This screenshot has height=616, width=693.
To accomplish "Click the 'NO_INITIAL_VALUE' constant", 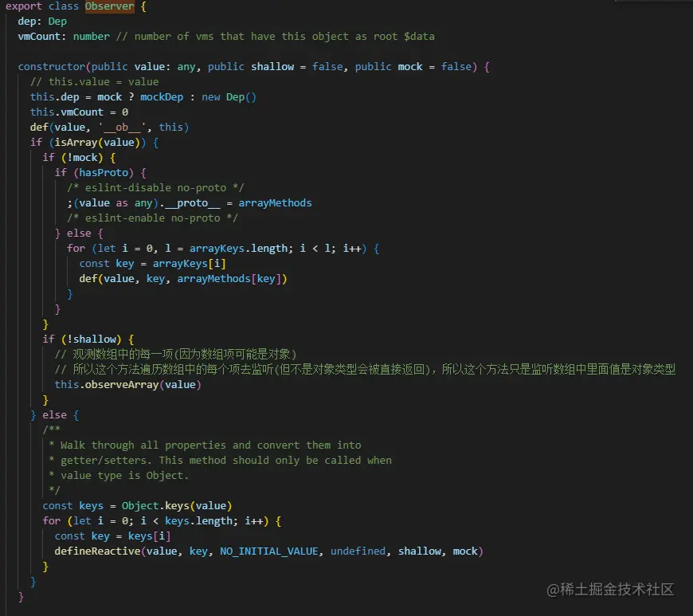I will tap(269, 551).
